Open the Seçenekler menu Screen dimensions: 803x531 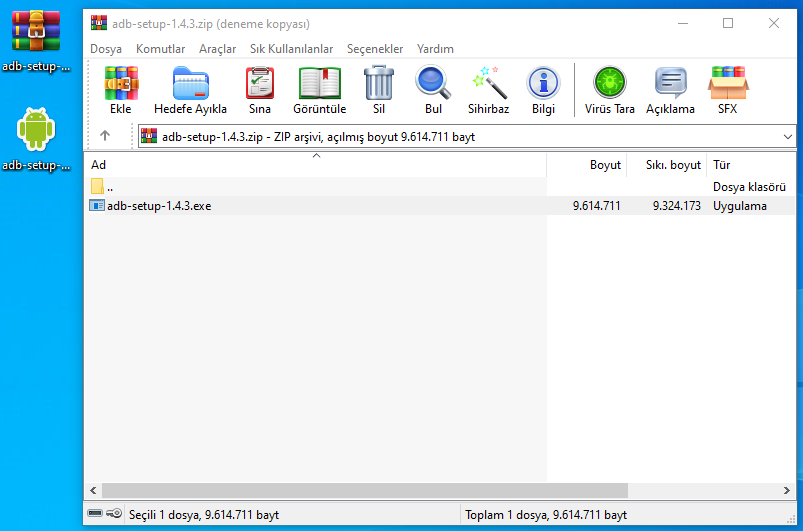point(375,49)
